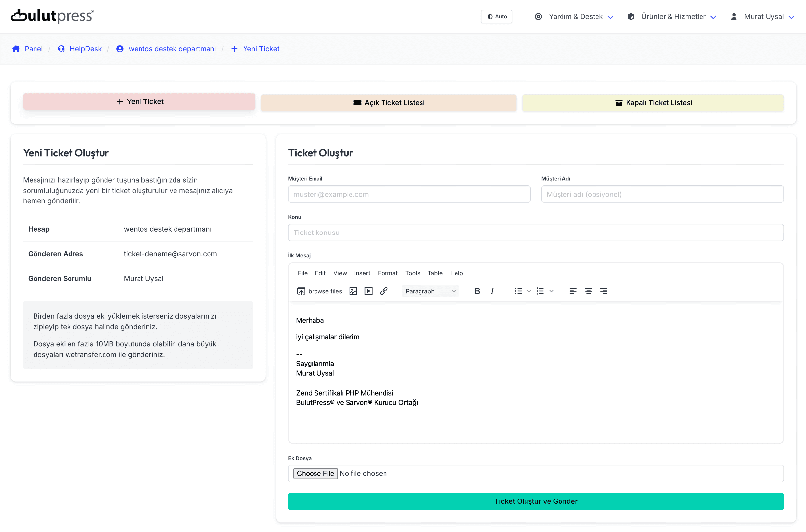Go to HelpDesk via breadcrumb link

click(85, 49)
